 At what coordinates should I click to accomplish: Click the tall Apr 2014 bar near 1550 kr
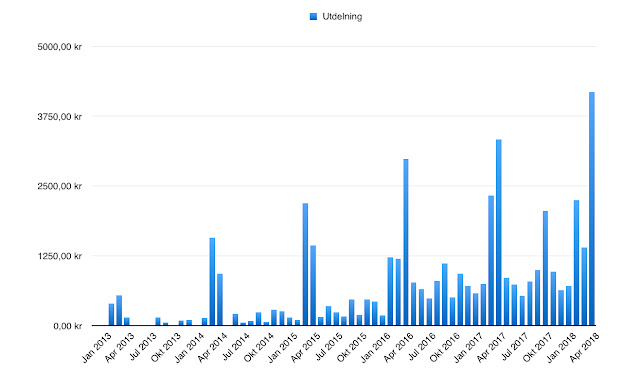(212, 282)
